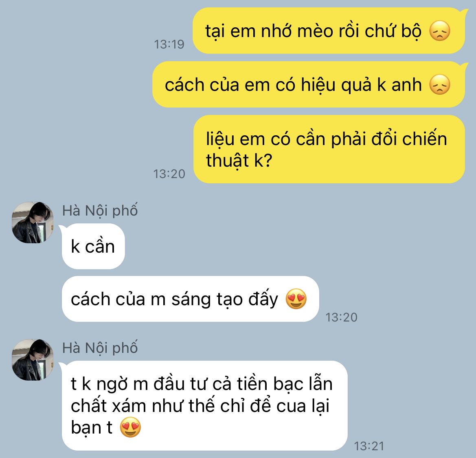
Task: Click the 13:19 timestamp
Action: [x=169, y=44]
